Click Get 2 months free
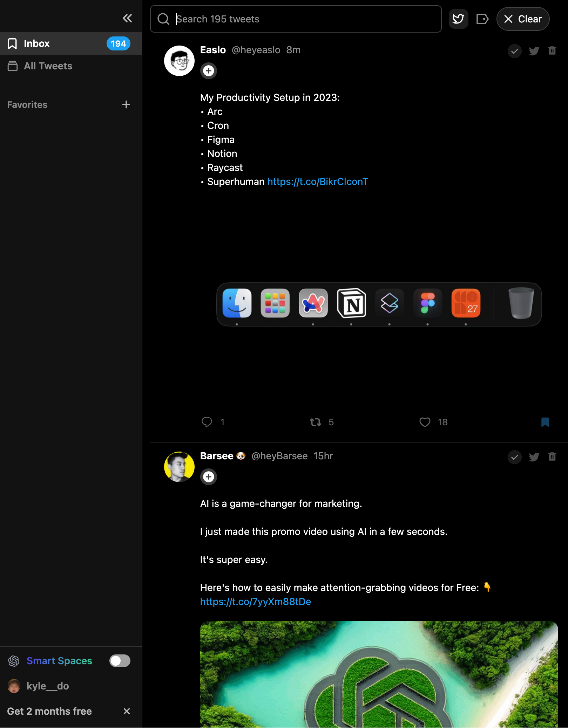568x728 pixels. (x=49, y=711)
